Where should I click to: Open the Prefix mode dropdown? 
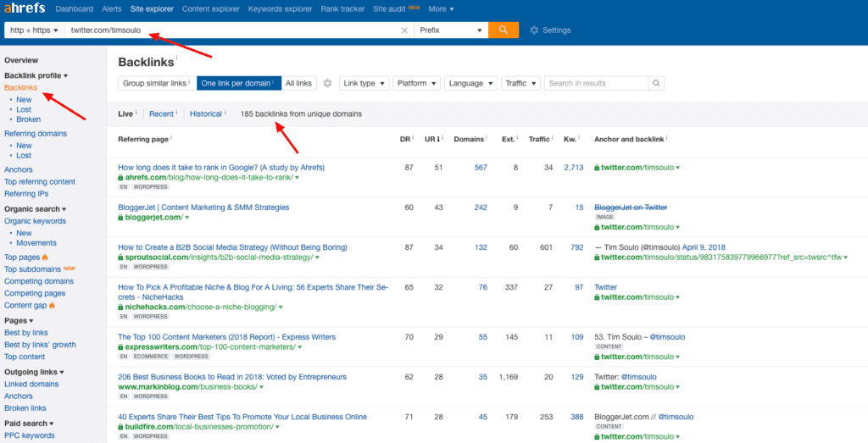point(451,30)
